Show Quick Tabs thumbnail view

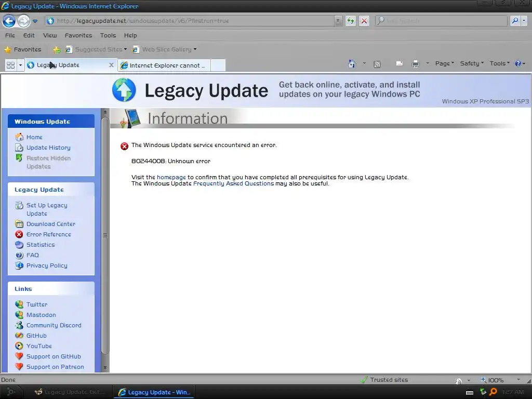point(10,65)
